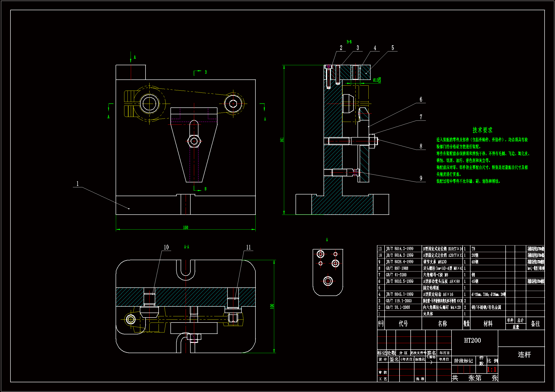Select the 150 width dimension text

click(185, 227)
